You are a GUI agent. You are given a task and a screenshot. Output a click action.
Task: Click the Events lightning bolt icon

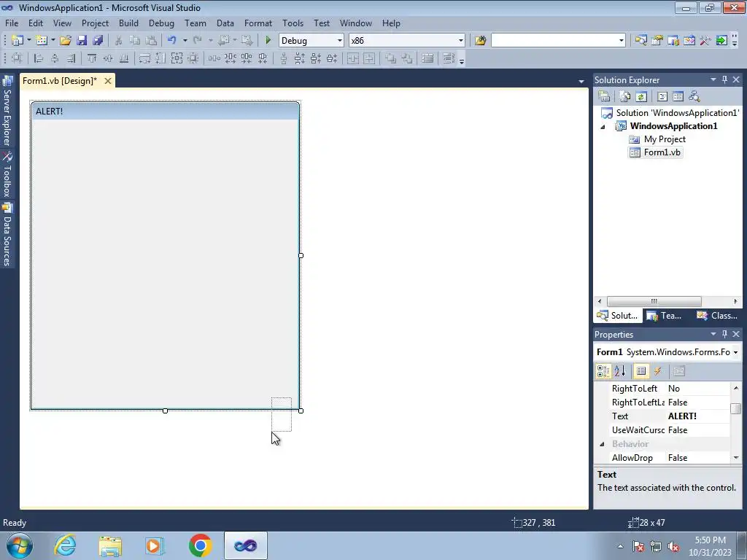(x=658, y=371)
